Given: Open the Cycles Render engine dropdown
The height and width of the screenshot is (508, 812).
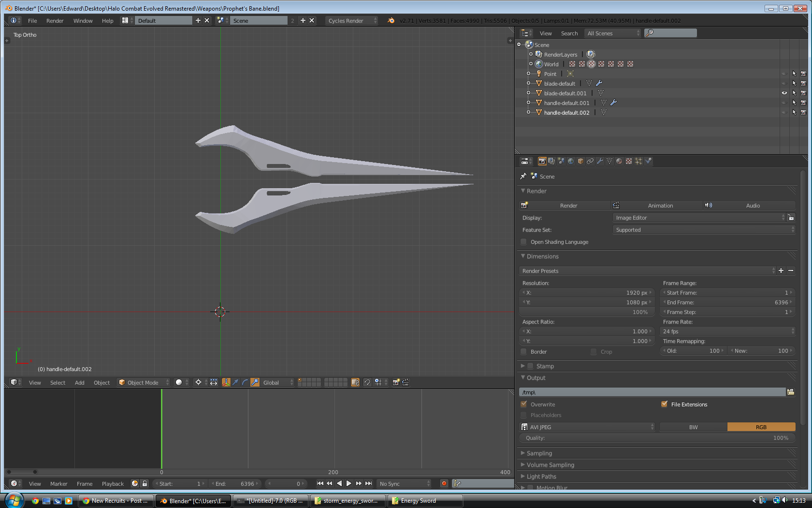Looking at the screenshot, I should click(352, 20).
